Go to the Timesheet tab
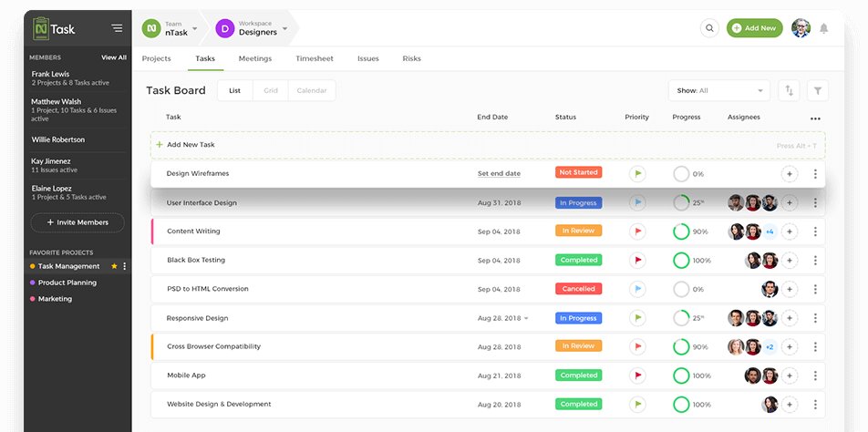Screen dimensions: 868x432 tap(315, 58)
